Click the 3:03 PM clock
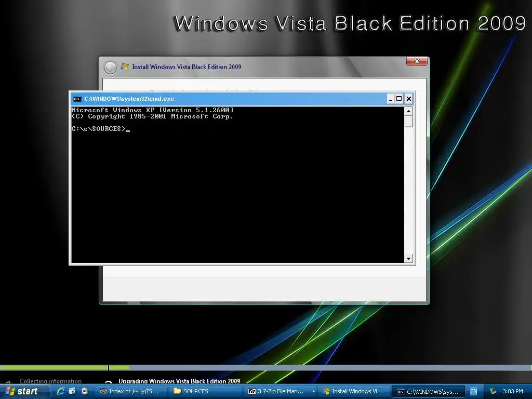 (x=512, y=391)
